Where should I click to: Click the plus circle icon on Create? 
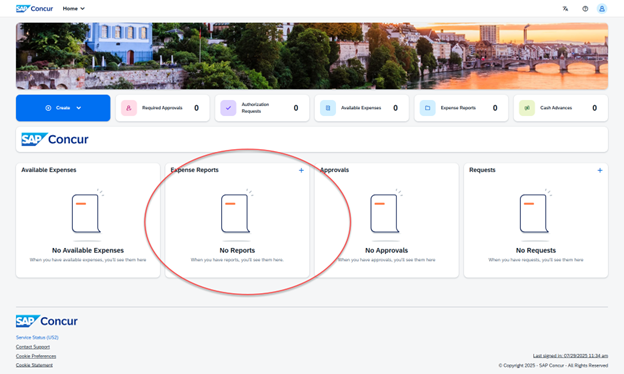pos(48,108)
